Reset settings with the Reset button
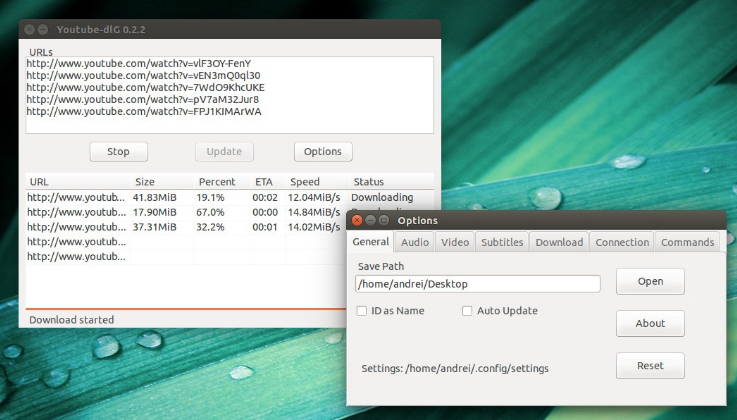 pos(650,366)
